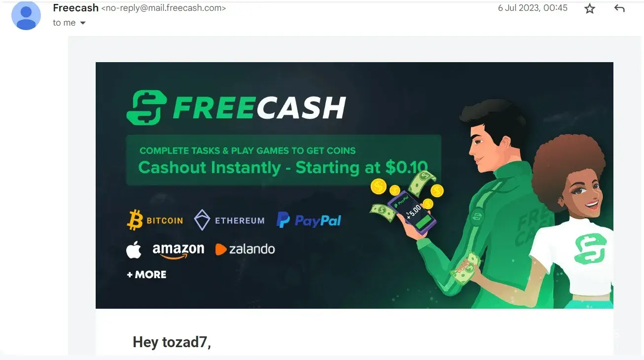Image resolution: width=644 pixels, height=360 pixels.
Task: Click the Freecash green logo icon
Action: pyautogui.click(x=143, y=107)
